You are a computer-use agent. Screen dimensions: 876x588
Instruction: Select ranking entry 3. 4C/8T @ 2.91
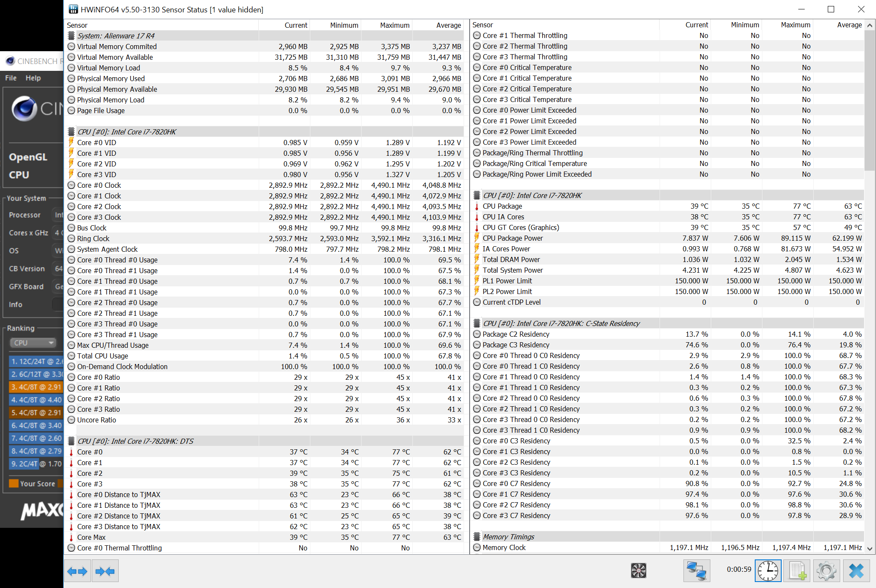pyautogui.click(x=36, y=387)
